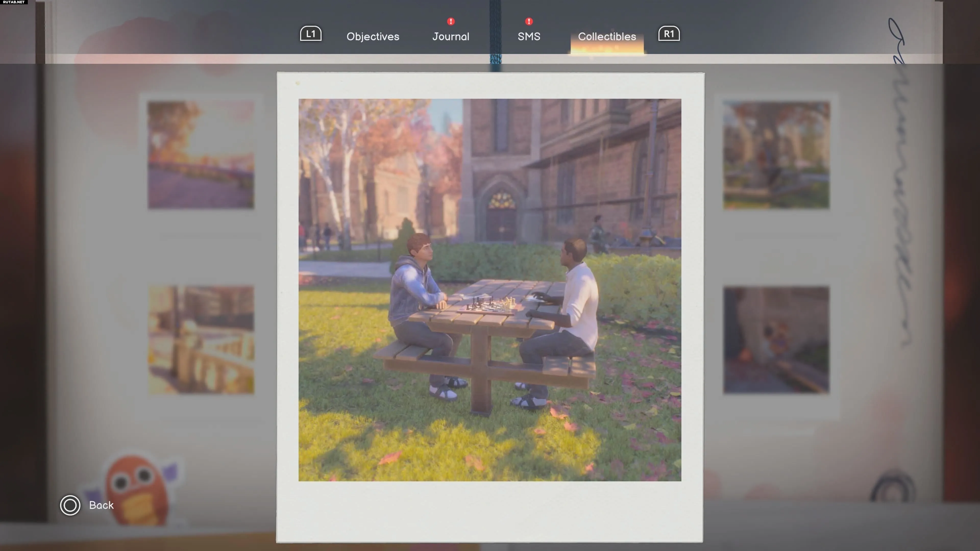Click the blank caption area of polaroid
This screenshot has height=551, width=980.
pyautogui.click(x=490, y=511)
